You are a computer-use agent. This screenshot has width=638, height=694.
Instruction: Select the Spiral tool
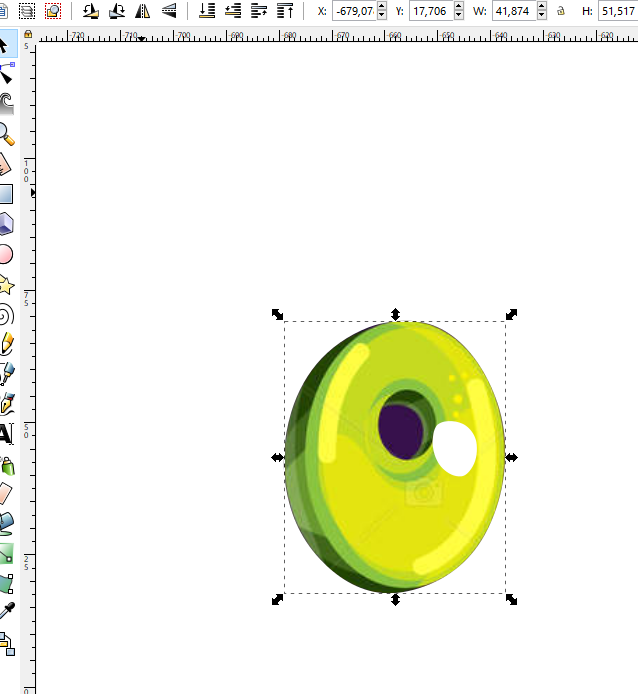[x=6, y=315]
